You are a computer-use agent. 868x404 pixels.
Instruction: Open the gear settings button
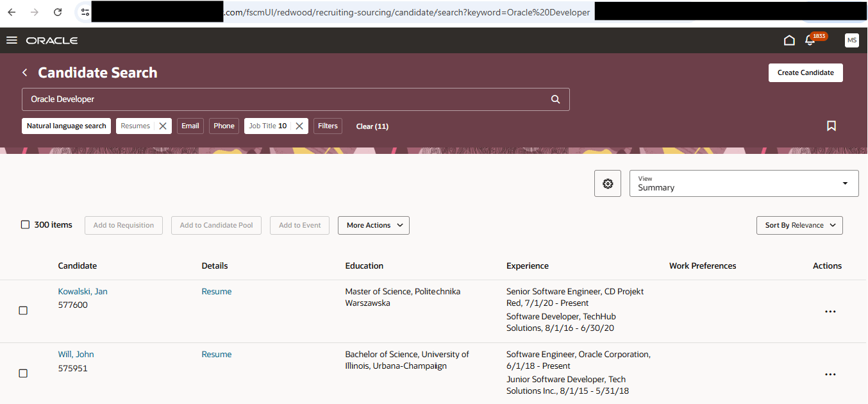608,183
